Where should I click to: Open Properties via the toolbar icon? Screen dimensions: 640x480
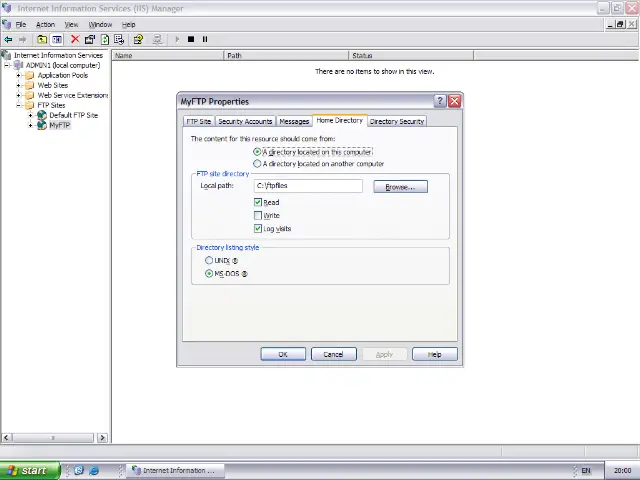coord(90,39)
